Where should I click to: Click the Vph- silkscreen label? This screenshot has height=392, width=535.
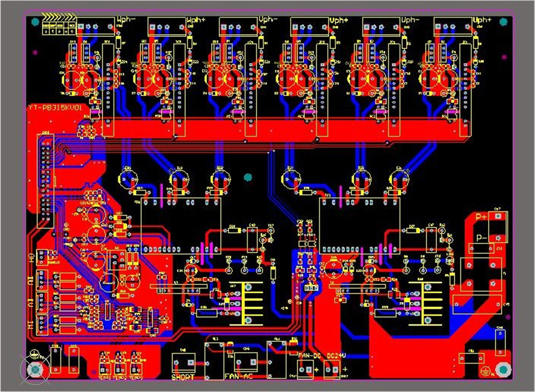coord(268,20)
